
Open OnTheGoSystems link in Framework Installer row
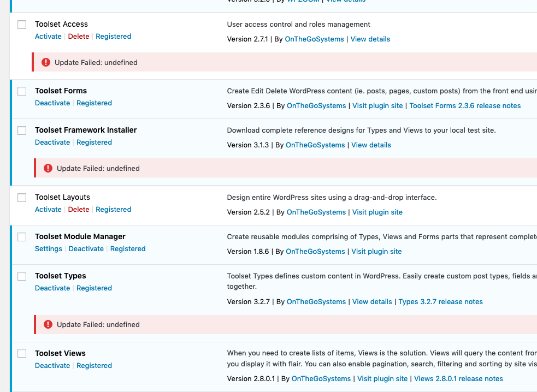(315, 145)
